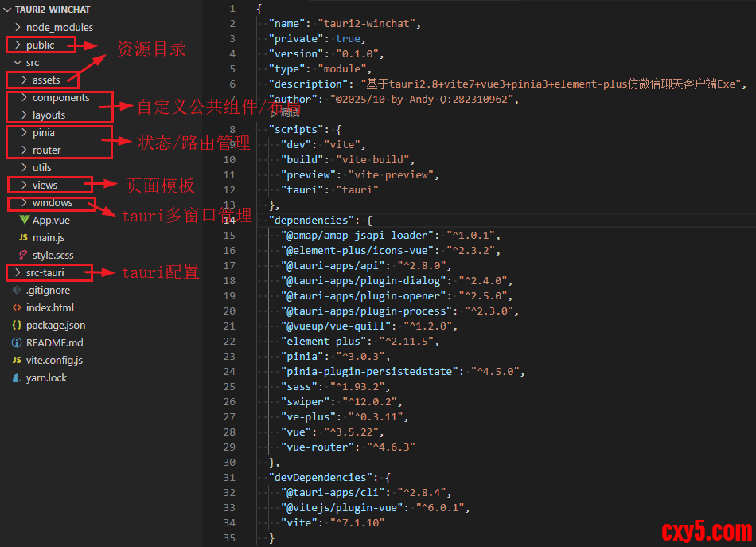Open the yarn.lock file
The width and height of the screenshot is (756, 547).
click(46, 377)
